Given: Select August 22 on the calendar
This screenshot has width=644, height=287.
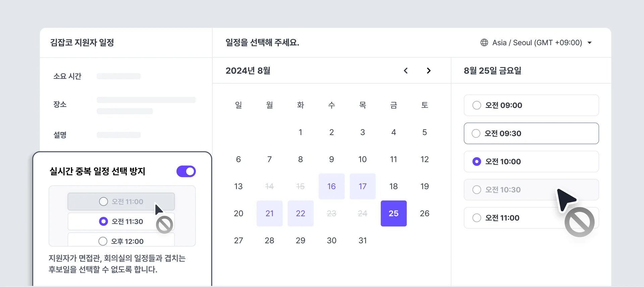Looking at the screenshot, I should (x=301, y=213).
